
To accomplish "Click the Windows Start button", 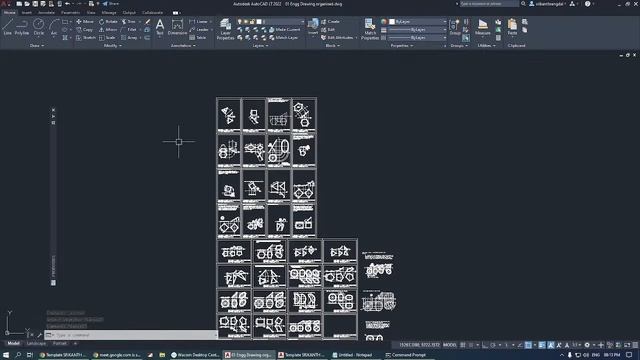I will click(6, 355).
